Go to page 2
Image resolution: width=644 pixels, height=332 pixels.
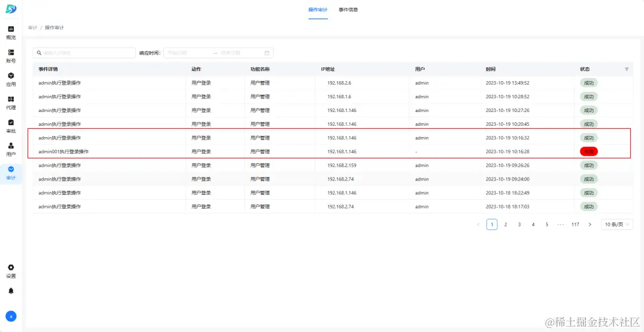click(506, 225)
